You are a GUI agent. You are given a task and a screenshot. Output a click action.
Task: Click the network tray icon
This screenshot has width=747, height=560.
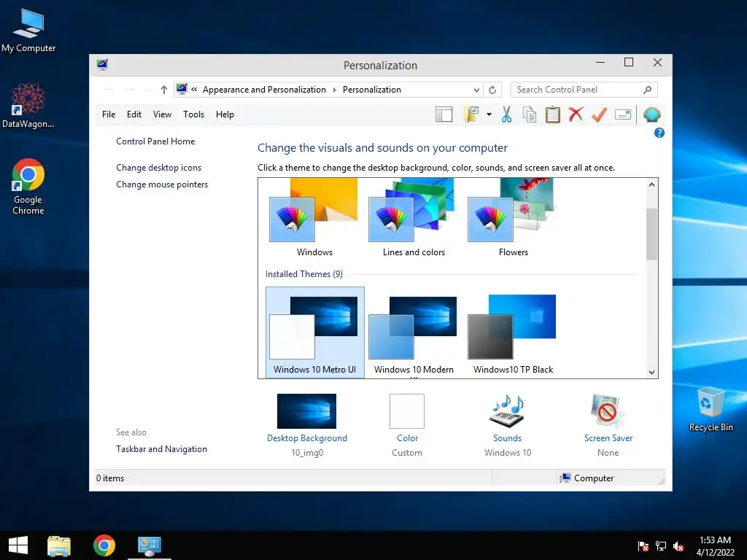click(661, 546)
